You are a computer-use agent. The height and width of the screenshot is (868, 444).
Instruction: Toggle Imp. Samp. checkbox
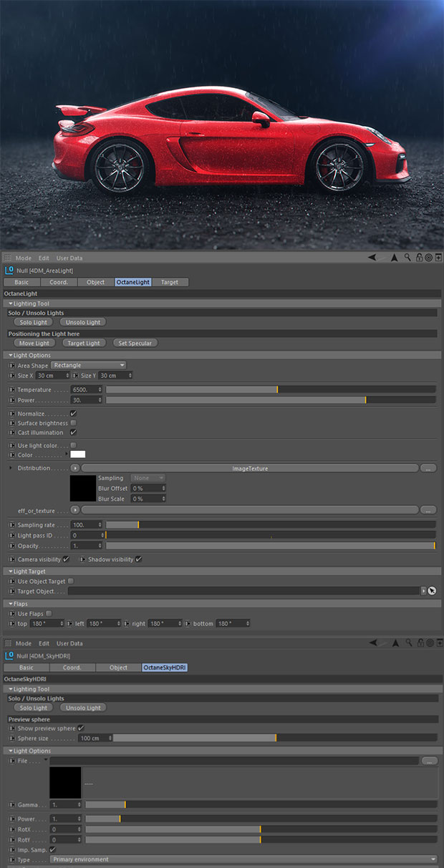tap(52, 849)
